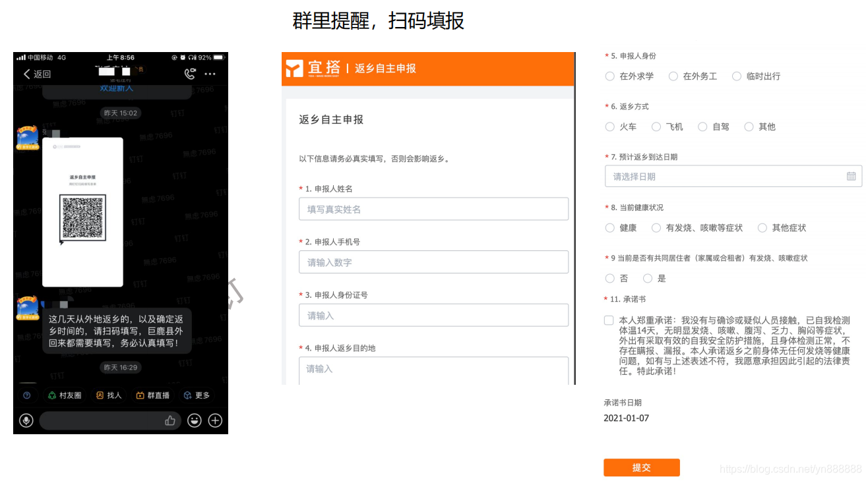
Task: Select 在外务工 radio option
Action: click(x=693, y=76)
